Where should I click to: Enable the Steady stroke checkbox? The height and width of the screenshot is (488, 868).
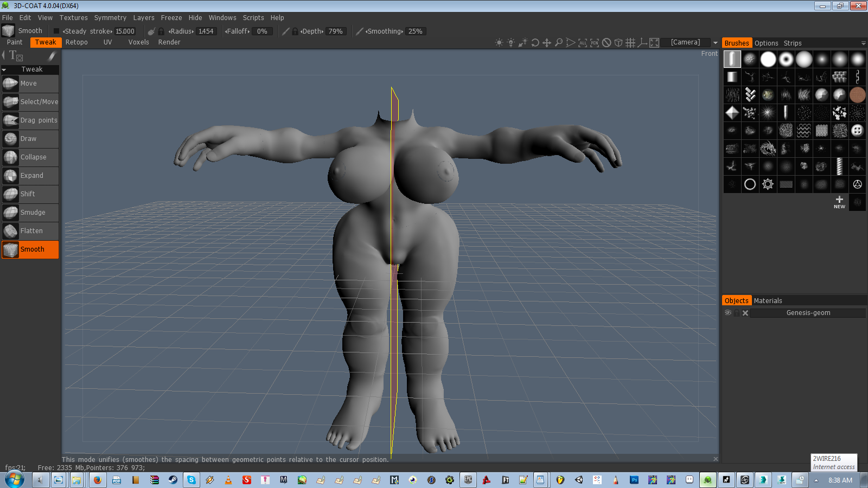[x=56, y=31]
